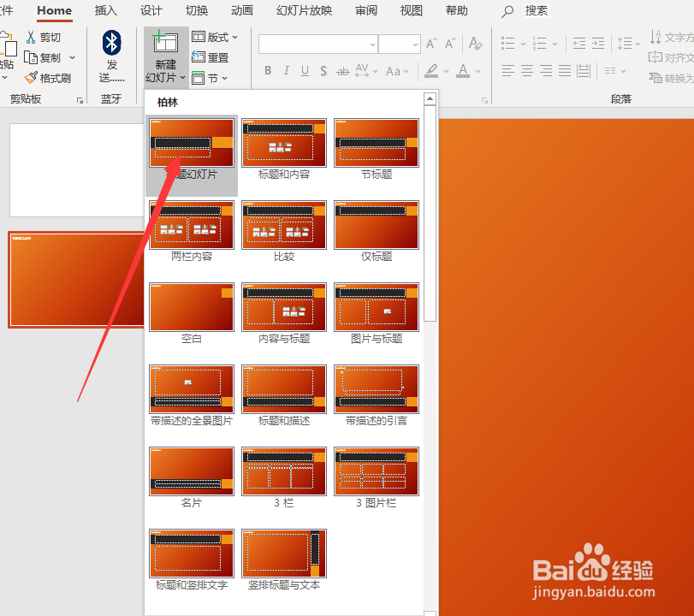Switch to the 插入 ribbon tab
694x616 pixels.
pos(105,11)
